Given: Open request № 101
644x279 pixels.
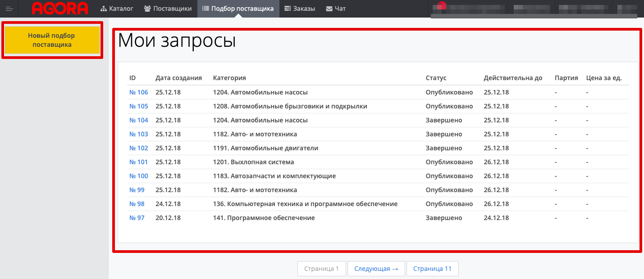Looking at the screenshot, I should click(138, 162).
